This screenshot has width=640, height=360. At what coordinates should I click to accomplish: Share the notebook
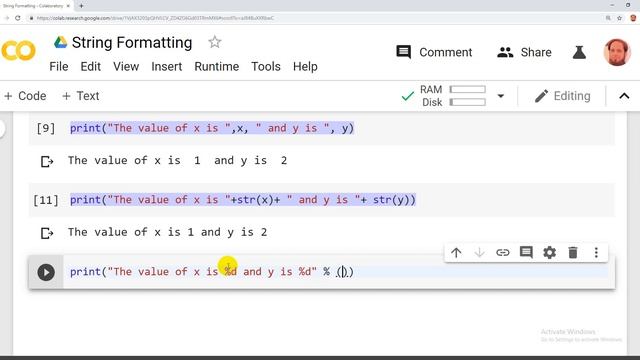pyautogui.click(x=524, y=52)
